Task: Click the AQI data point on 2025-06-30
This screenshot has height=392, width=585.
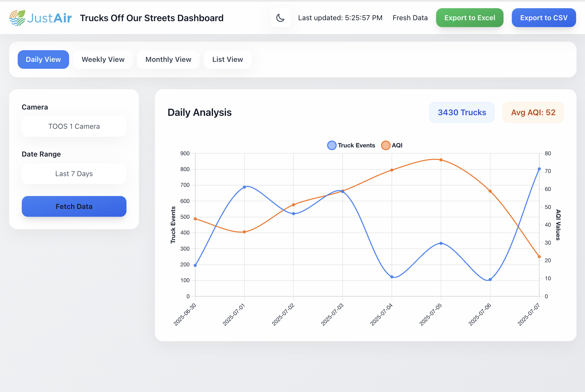Action: click(195, 219)
